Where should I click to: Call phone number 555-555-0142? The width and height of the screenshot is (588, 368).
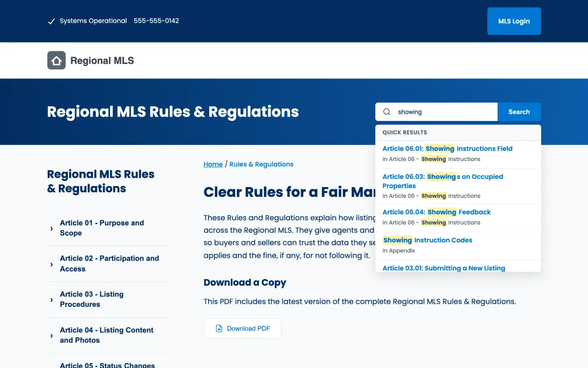[x=156, y=21]
